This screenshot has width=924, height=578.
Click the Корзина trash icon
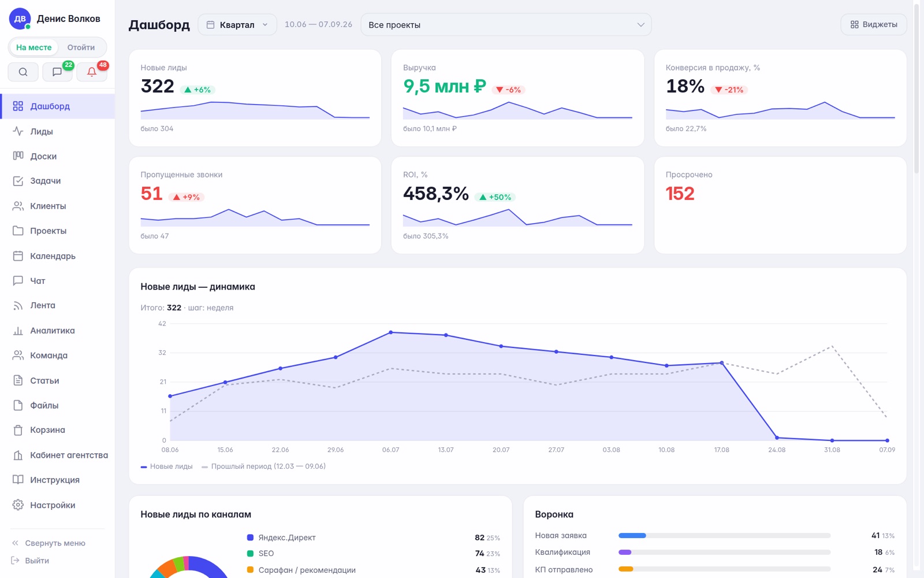(18, 430)
